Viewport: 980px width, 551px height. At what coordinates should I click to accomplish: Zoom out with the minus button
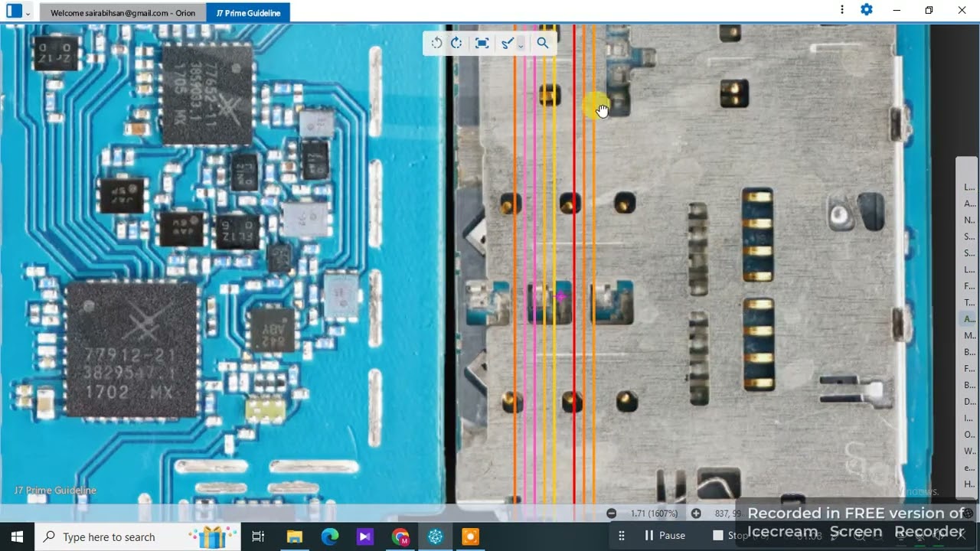click(x=611, y=514)
